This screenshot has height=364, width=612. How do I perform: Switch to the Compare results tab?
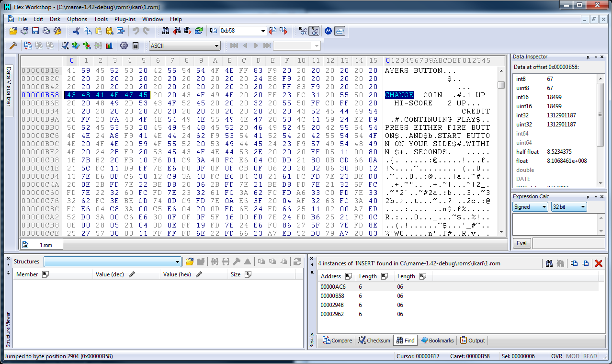tap(338, 341)
